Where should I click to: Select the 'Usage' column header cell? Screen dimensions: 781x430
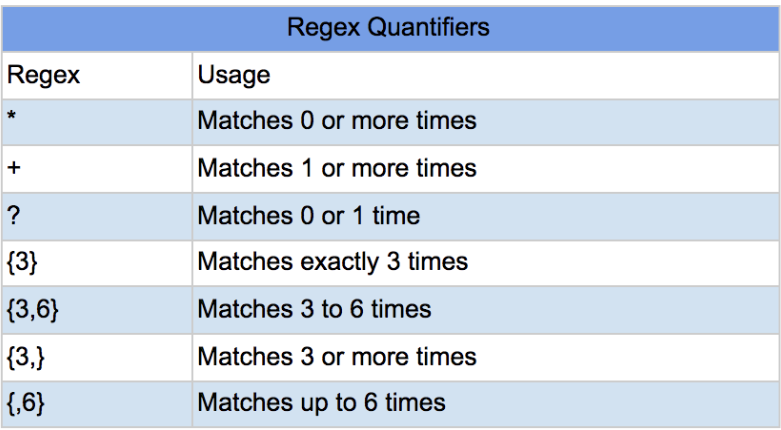pyautogui.click(x=485, y=75)
